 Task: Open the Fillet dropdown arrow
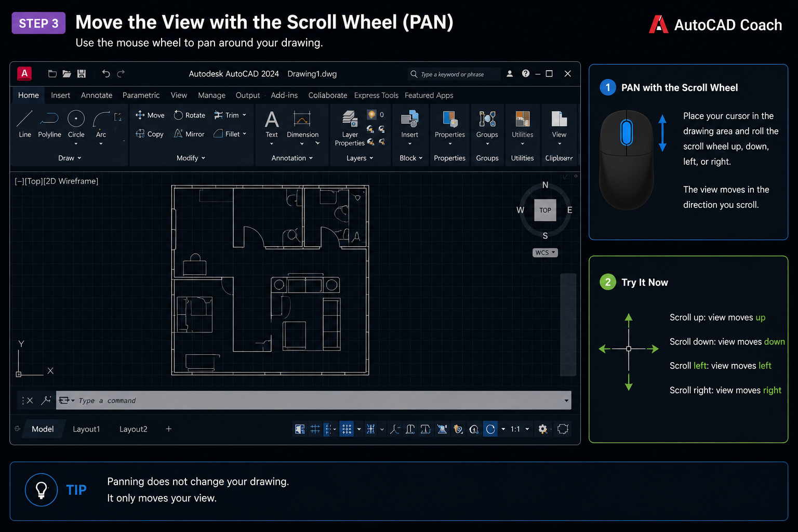[245, 134]
